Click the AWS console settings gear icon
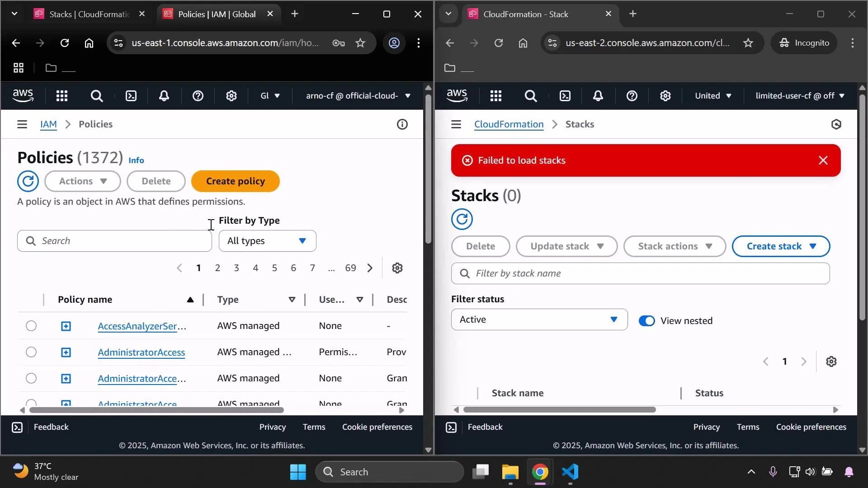The height and width of the screenshot is (488, 868). click(231, 95)
